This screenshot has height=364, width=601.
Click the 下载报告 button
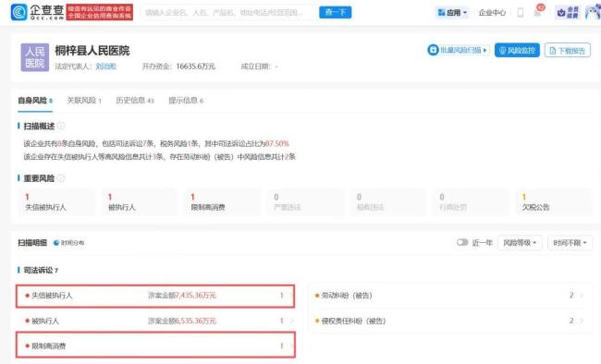(x=568, y=50)
